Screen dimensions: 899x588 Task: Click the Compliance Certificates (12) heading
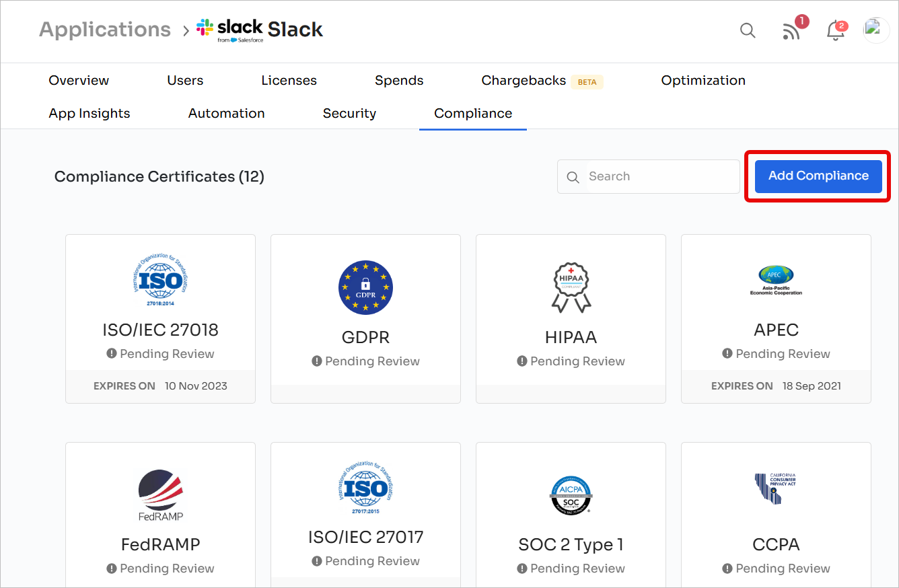pyautogui.click(x=159, y=177)
